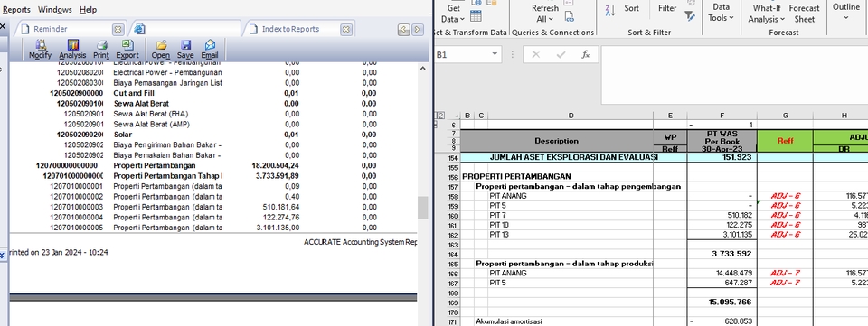Click Modify icon in ACCURATE report toolbar

(40, 49)
